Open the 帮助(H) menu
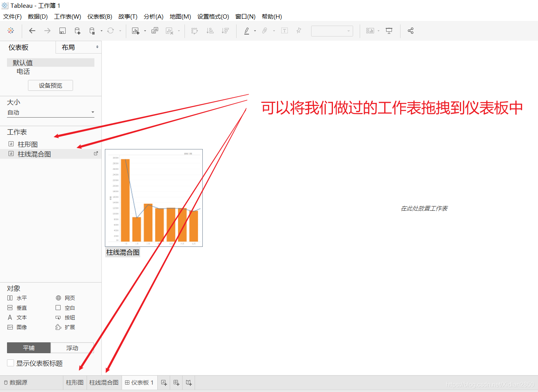Viewport: 538px width, 392px height. coord(272,17)
